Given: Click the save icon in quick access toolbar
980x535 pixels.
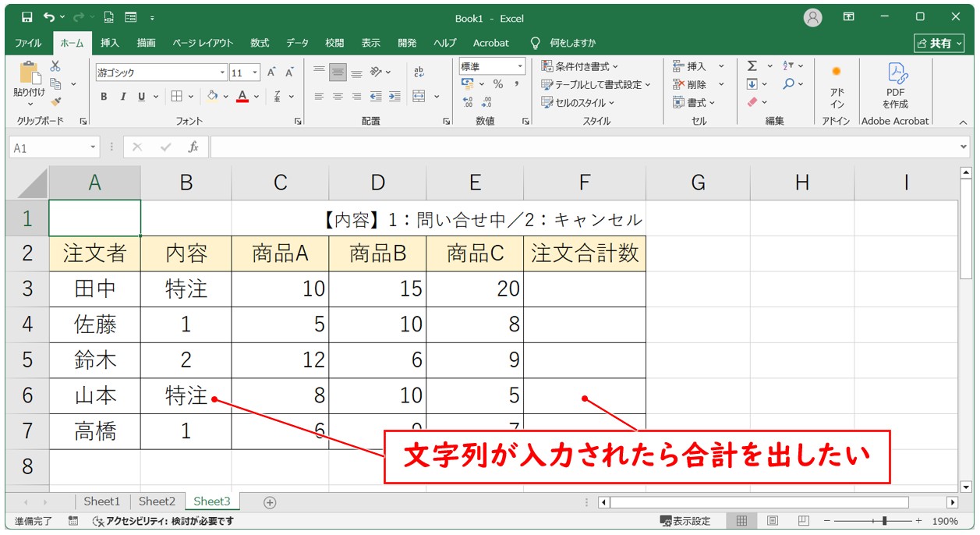Looking at the screenshot, I should pyautogui.click(x=27, y=17).
